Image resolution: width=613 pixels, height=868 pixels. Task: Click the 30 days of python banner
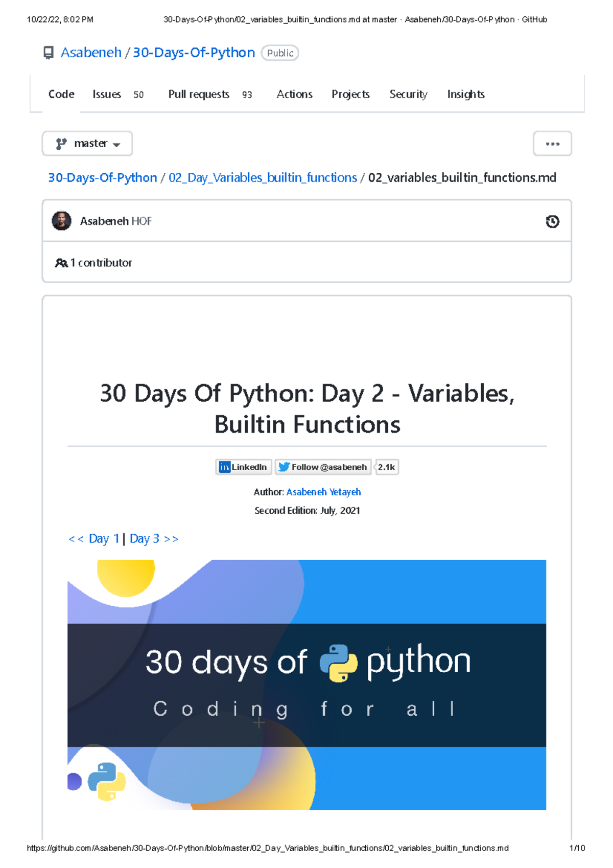pyautogui.click(x=306, y=684)
